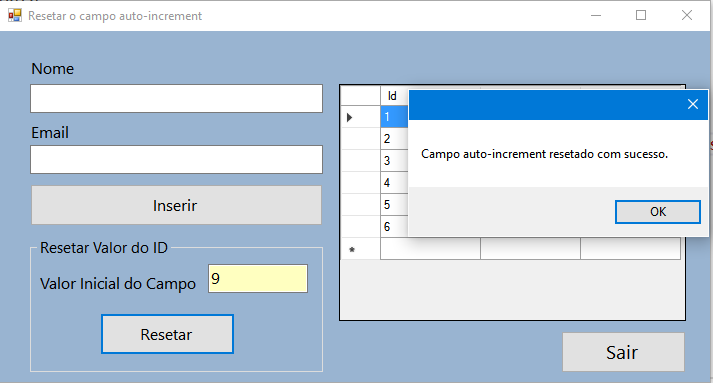Click the application icon in title bar
The image size is (713, 385).
point(15,15)
